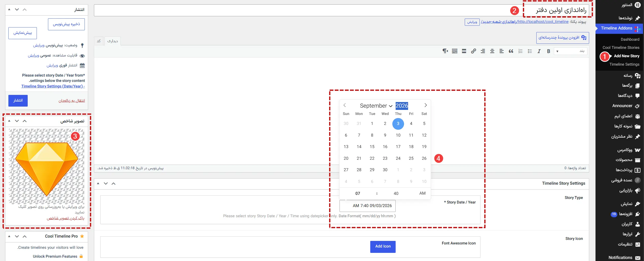The image size is (644, 261).
Task: Collapse Timeline Story Settings panel
Action: pos(98,183)
